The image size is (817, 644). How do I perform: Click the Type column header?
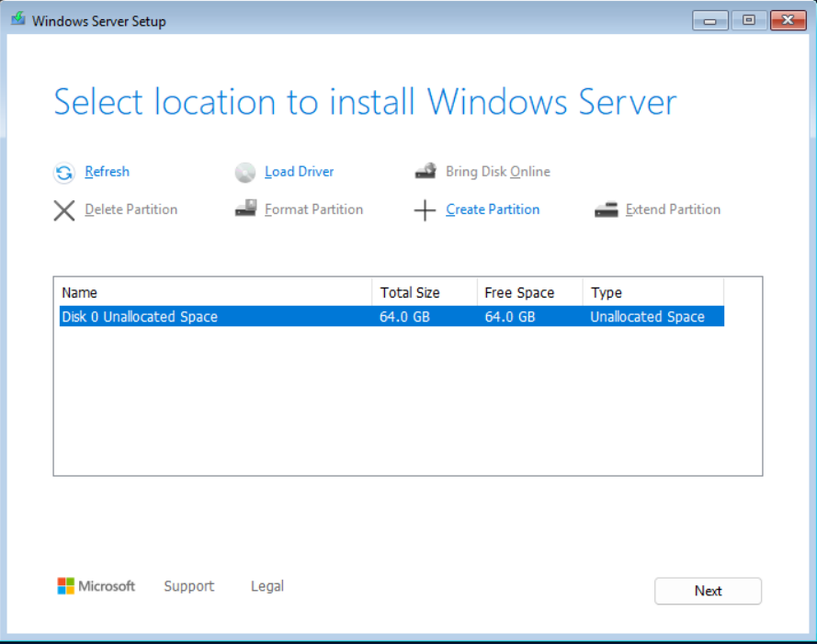pos(607,293)
